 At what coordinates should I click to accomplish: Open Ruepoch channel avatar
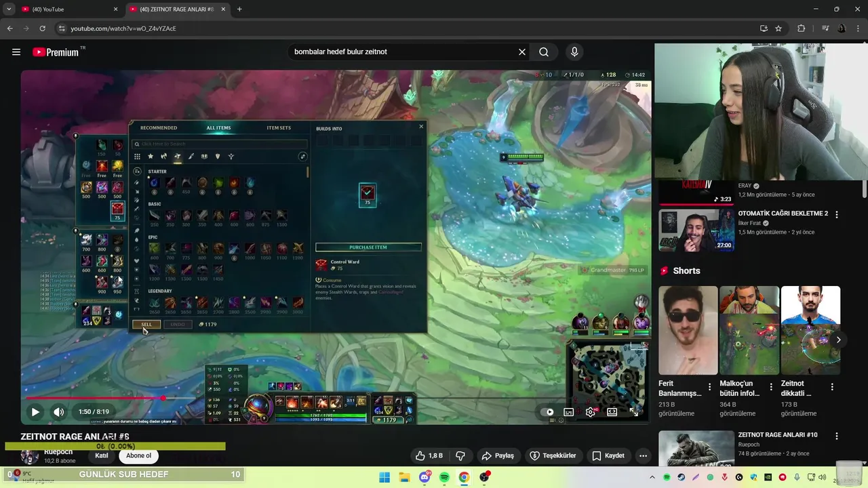click(x=30, y=456)
